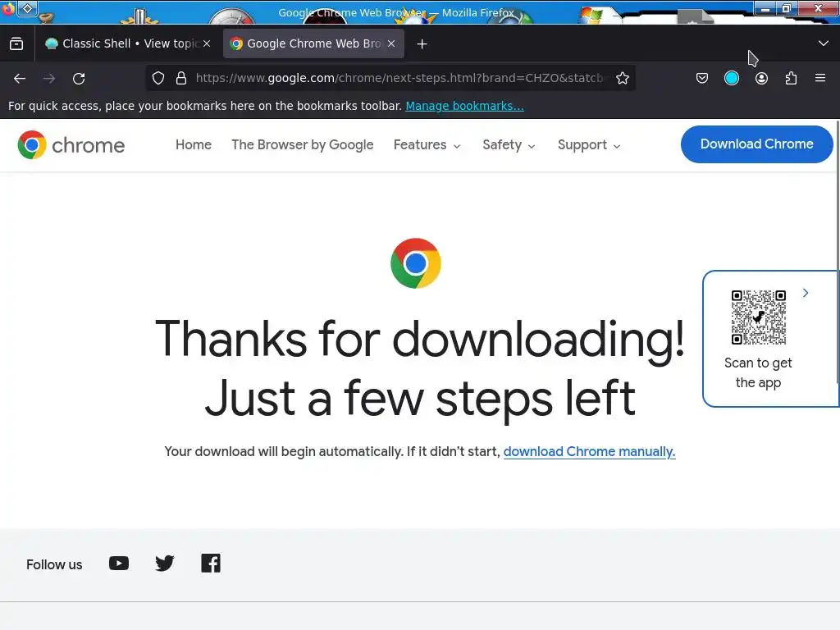Click the Chrome logo in page header
The width and height of the screenshot is (840, 630).
tap(71, 145)
